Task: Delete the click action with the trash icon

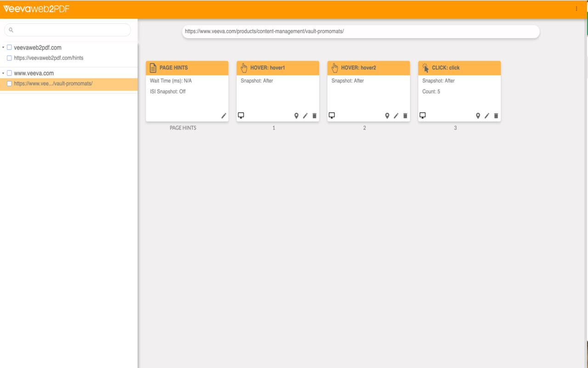Action: click(496, 116)
